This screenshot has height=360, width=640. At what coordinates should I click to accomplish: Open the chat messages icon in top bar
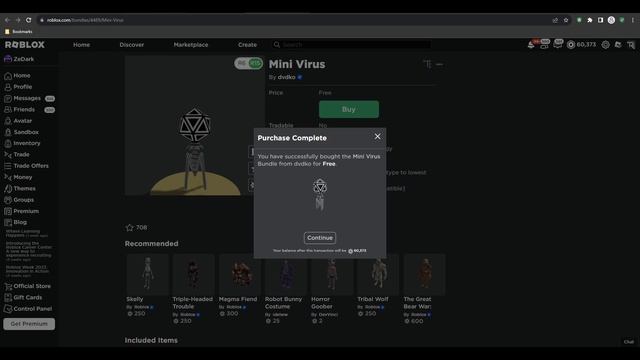tap(558, 44)
